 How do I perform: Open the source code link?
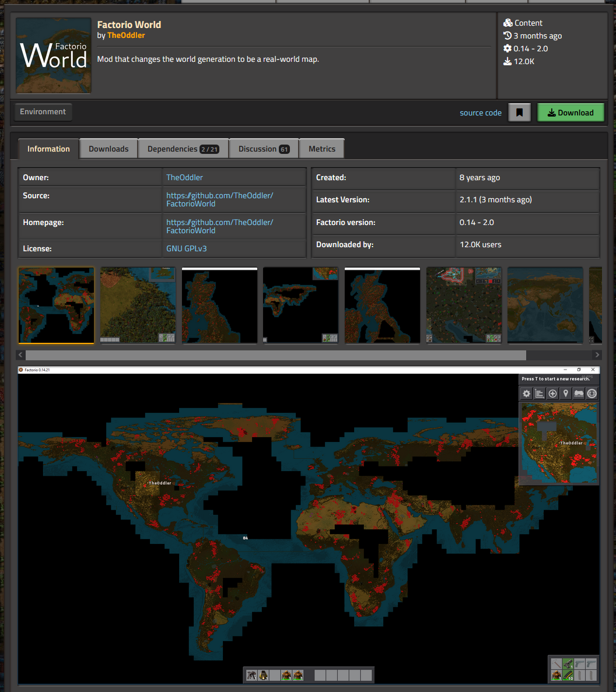[x=480, y=113]
